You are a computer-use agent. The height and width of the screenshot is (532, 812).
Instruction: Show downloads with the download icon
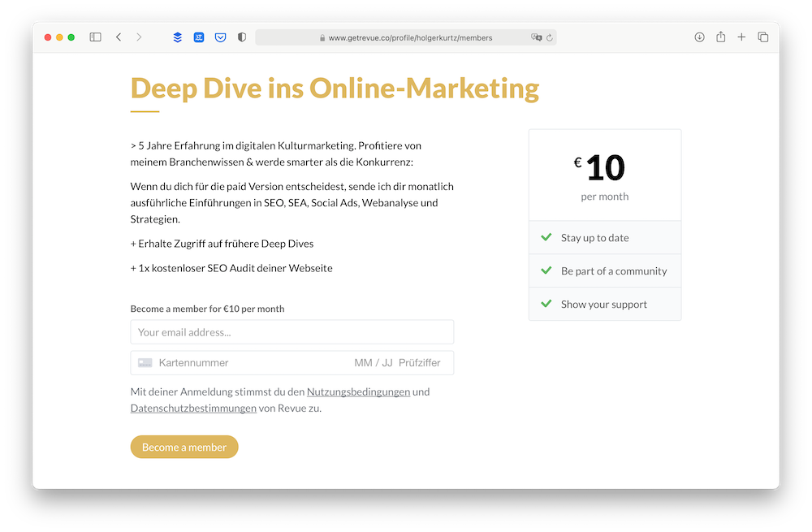click(x=700, y=37)
